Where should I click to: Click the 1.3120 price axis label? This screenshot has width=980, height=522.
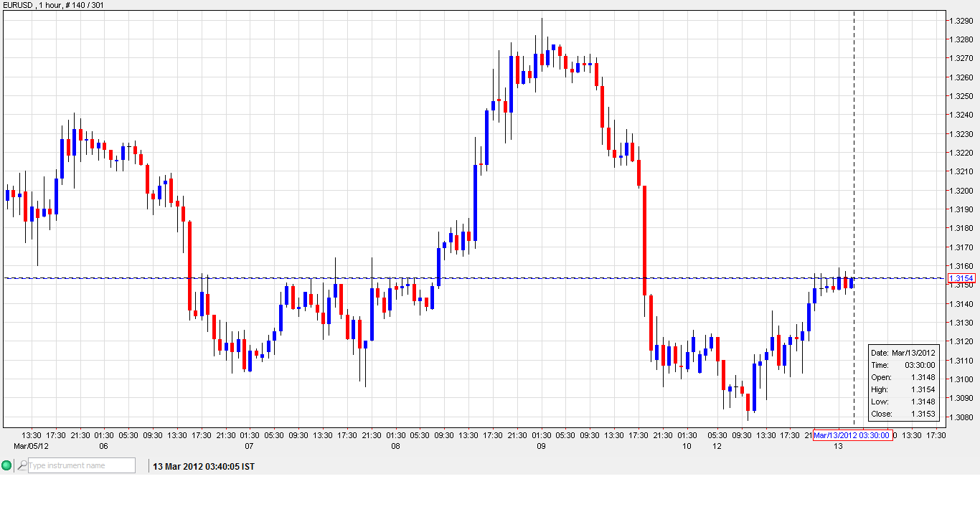[x=962, y=341]
